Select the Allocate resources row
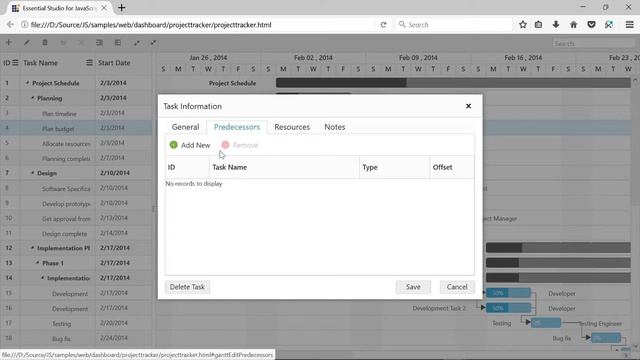This screenshot has width=640, height=360. point(76,143)
